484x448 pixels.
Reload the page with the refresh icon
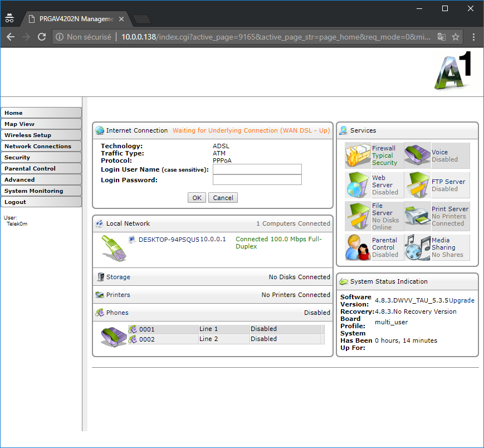[42, 37]
